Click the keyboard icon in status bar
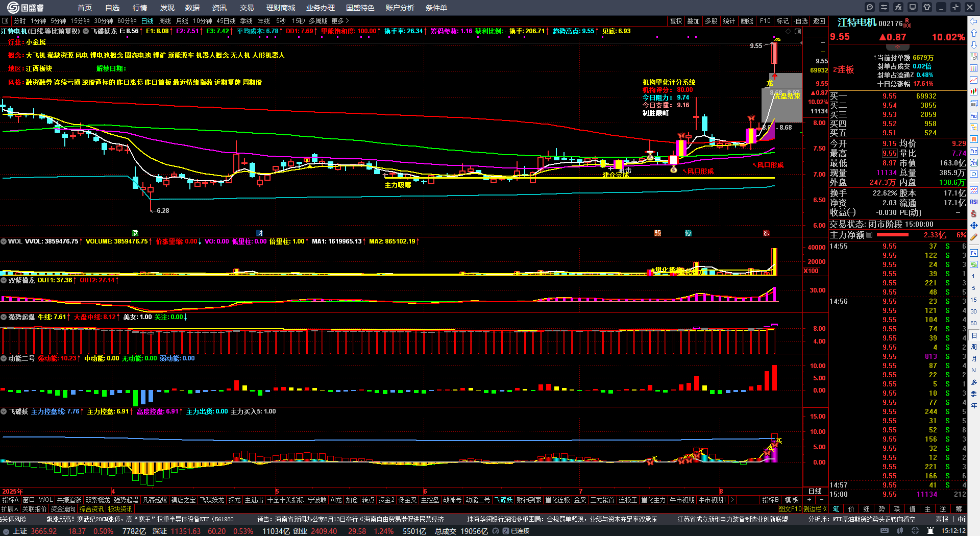The image size is (980, 536). (x=885, y=531)
